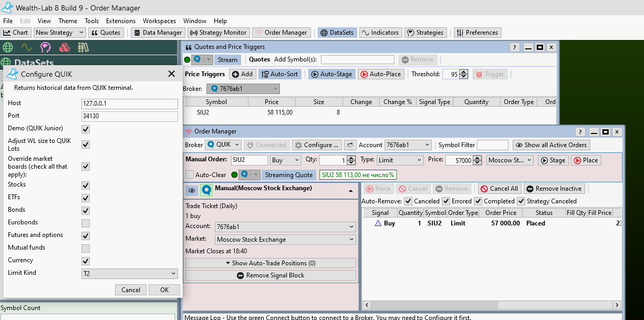Check the Auto-Clear checkbox

point(190,174)
